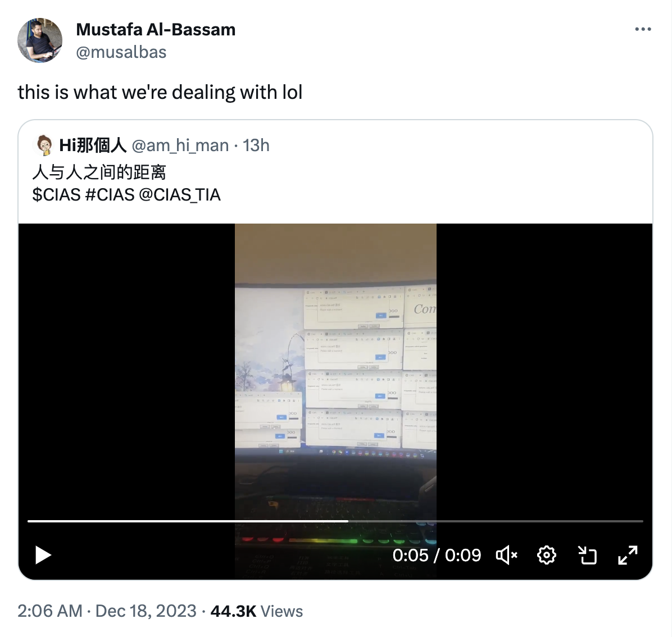
Task: Click the #CIAS hashtag
Action: click(x=110, y=195)
